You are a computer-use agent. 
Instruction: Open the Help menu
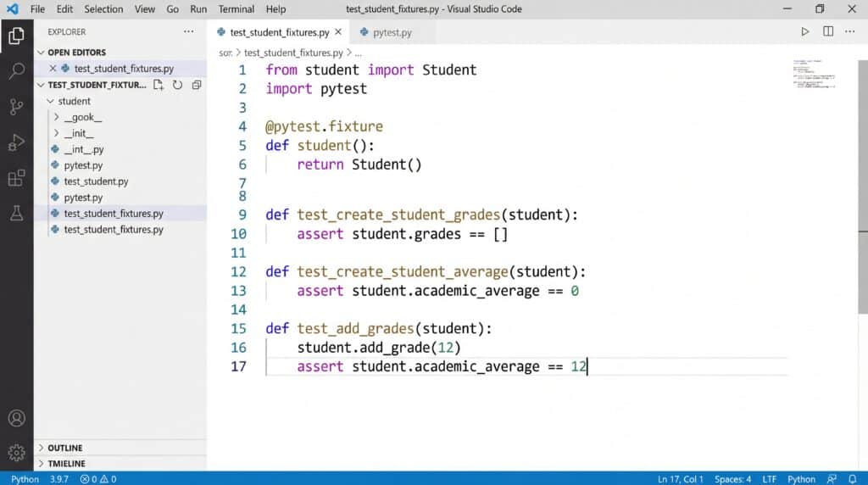coord(275,8)
